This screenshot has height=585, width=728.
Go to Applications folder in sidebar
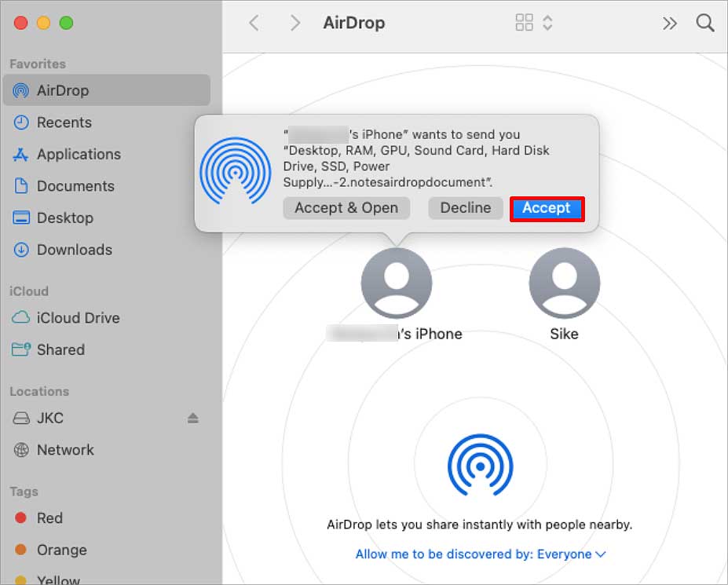(x=79, y=155)
